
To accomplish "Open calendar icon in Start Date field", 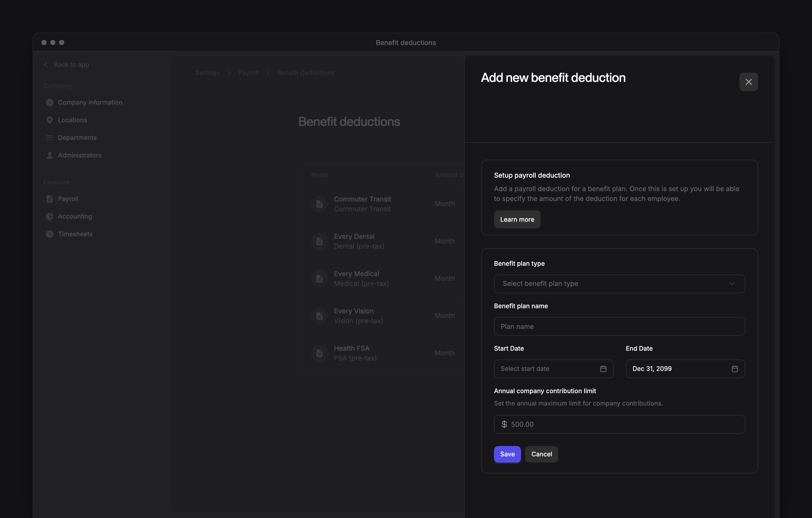I will coord(603,369).
